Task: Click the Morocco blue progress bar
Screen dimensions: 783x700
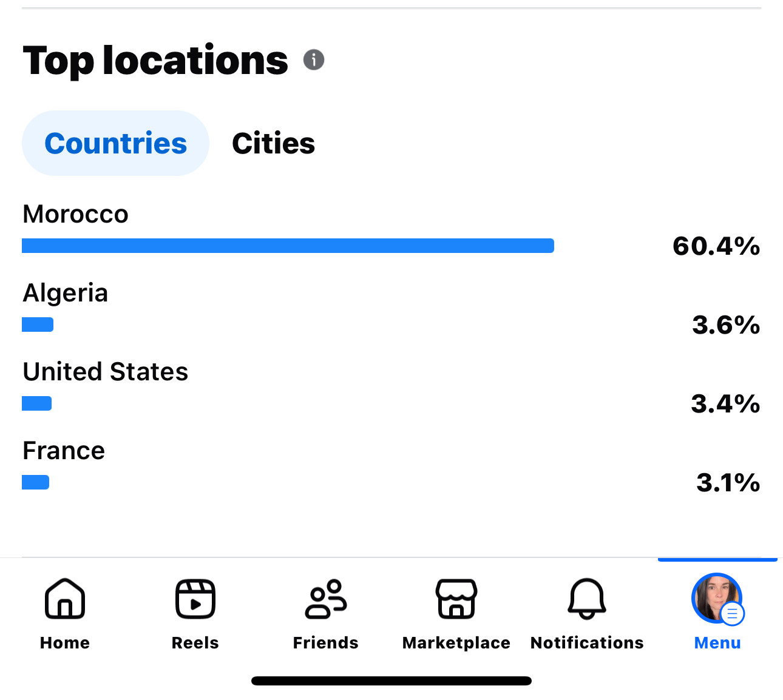Action: [x=288, y=246]
